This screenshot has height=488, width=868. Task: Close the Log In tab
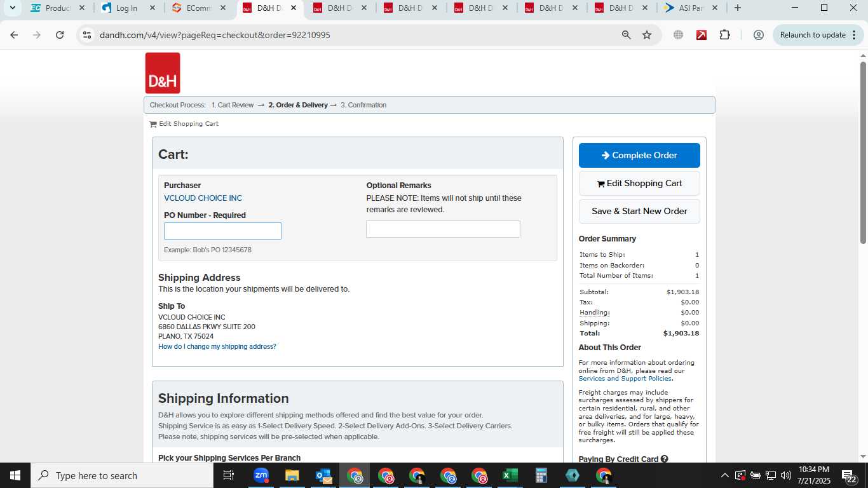(x=152, y=8)
